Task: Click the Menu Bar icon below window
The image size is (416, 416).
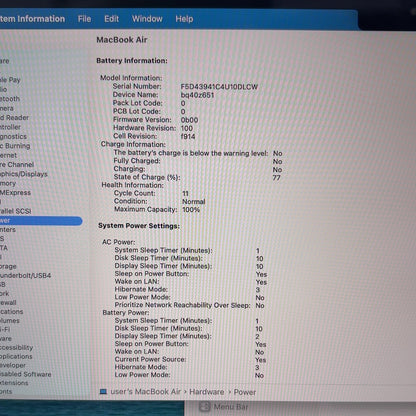Action: click(x=205, y=407)
